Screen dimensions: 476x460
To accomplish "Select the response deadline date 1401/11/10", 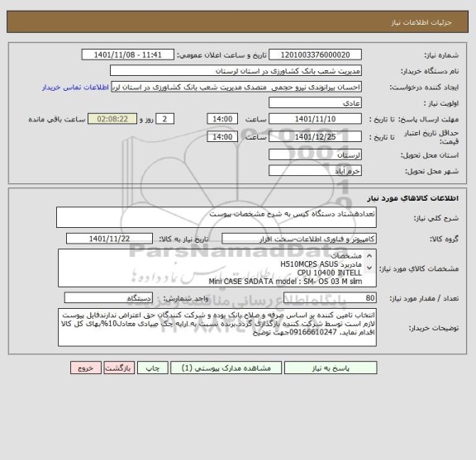I will 315,119.
